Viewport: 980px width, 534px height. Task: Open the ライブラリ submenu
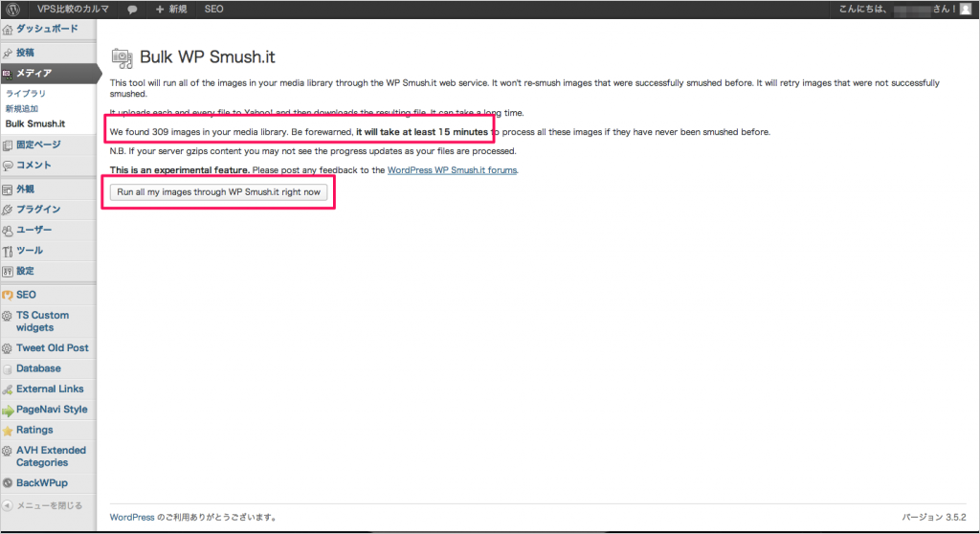(26, 93)
